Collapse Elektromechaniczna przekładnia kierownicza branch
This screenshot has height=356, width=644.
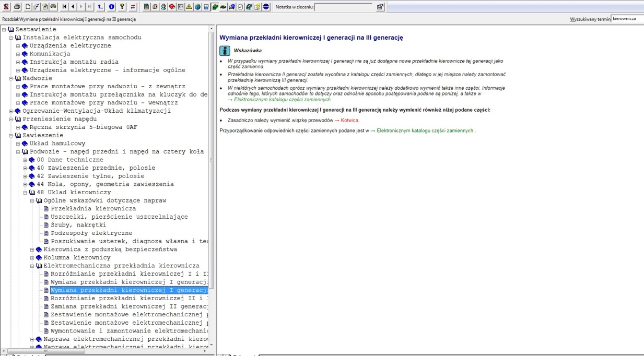32,266
